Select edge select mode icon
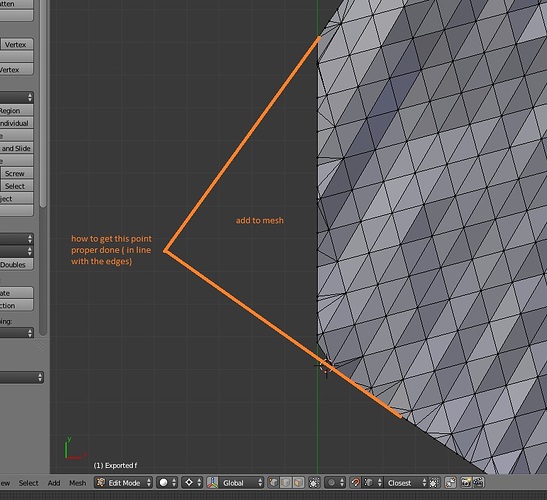 click(x=285, y=483)
